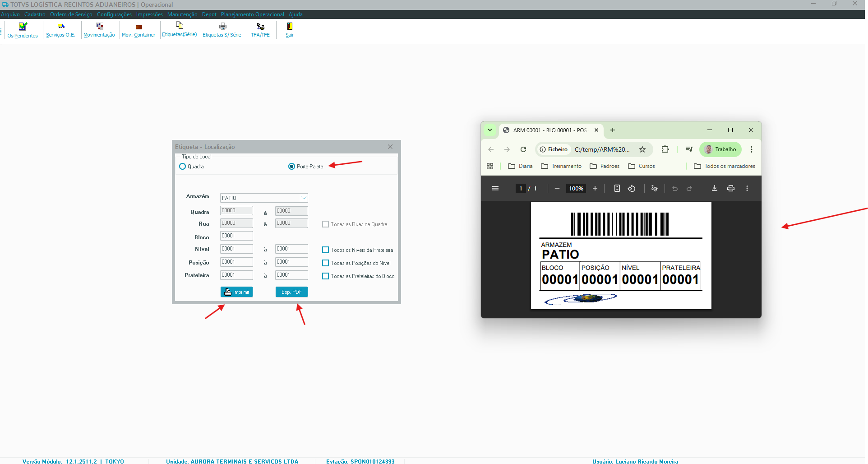Open the Movimentação toolbar icon
This screenshot has height=464, width=868.
[x=99, y=30]
